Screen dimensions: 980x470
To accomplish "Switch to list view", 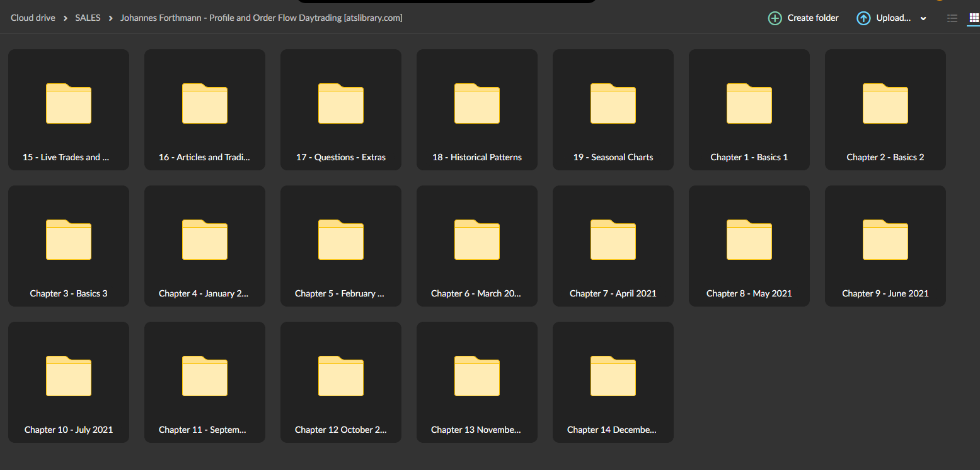I will pos(952,18).
